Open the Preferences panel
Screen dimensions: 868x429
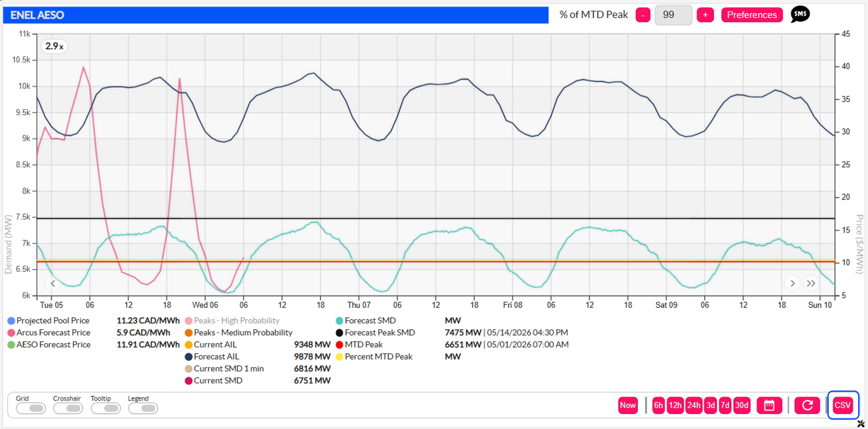(x=752, y=15)
